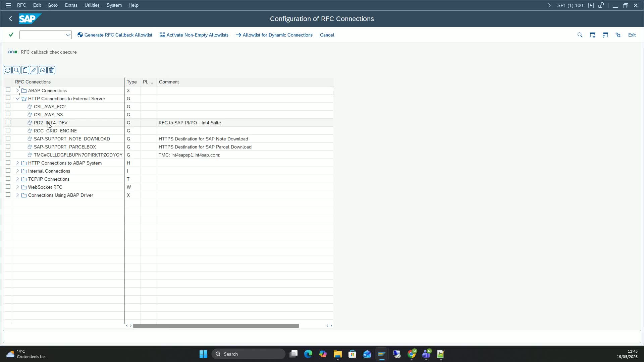Open Microsoft Teams from taskbar
644x362 pixels.
426,354
